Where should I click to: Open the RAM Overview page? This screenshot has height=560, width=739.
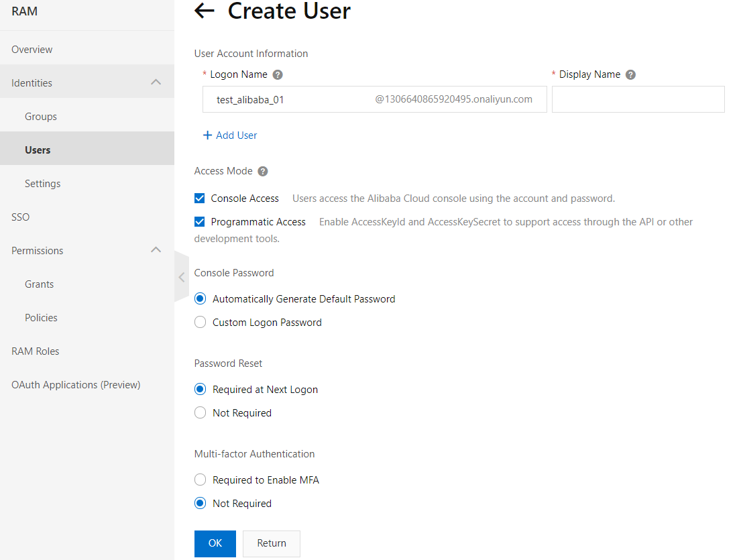point(32,49)
